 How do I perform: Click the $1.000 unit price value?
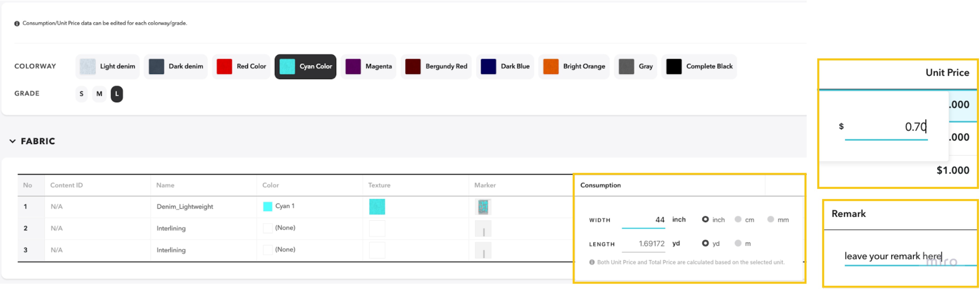(x=953, y=170)
